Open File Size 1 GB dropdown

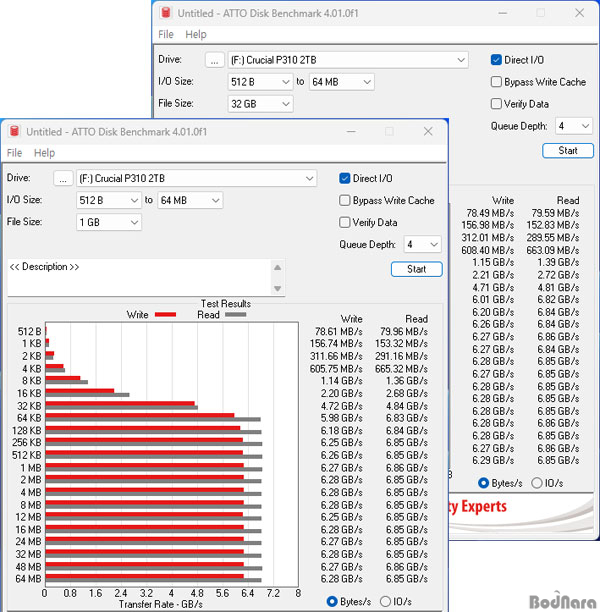109,222
